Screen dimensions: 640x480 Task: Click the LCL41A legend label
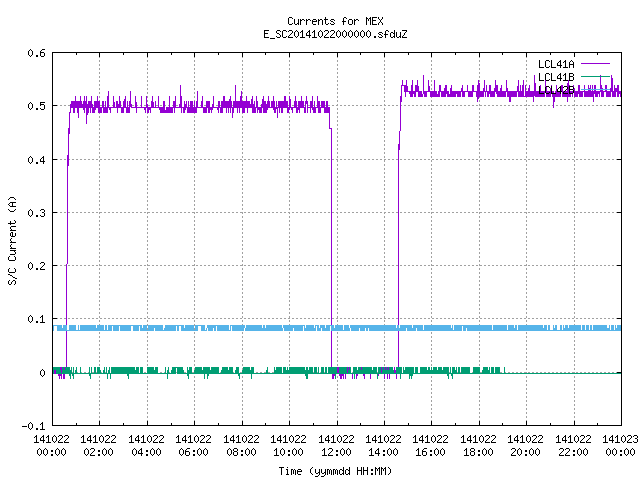click(556, 64)
